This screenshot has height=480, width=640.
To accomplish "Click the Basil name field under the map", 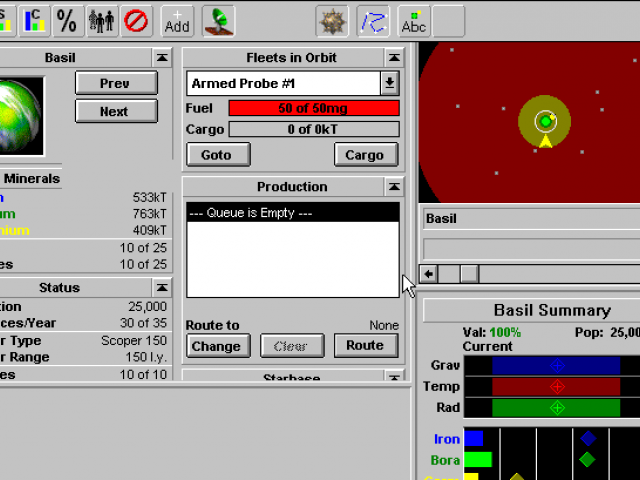I will pos(531,219).
